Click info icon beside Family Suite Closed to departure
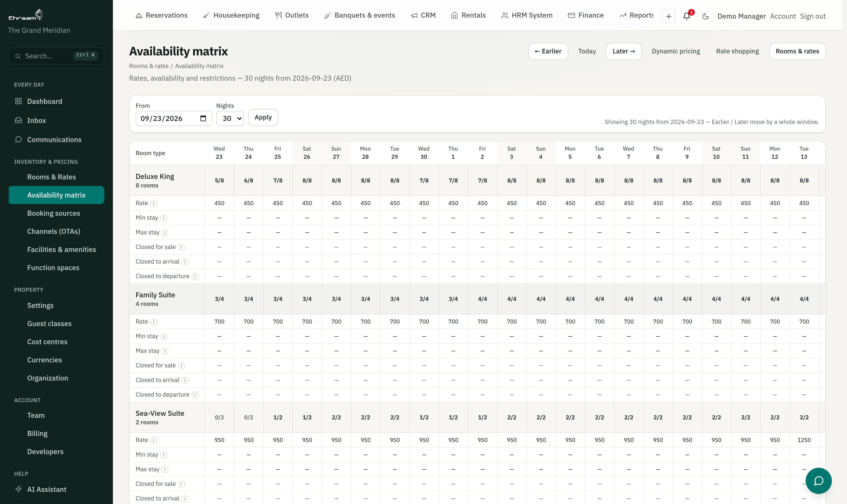The height and width of the screenshot is (504, 847). [195, 395]
